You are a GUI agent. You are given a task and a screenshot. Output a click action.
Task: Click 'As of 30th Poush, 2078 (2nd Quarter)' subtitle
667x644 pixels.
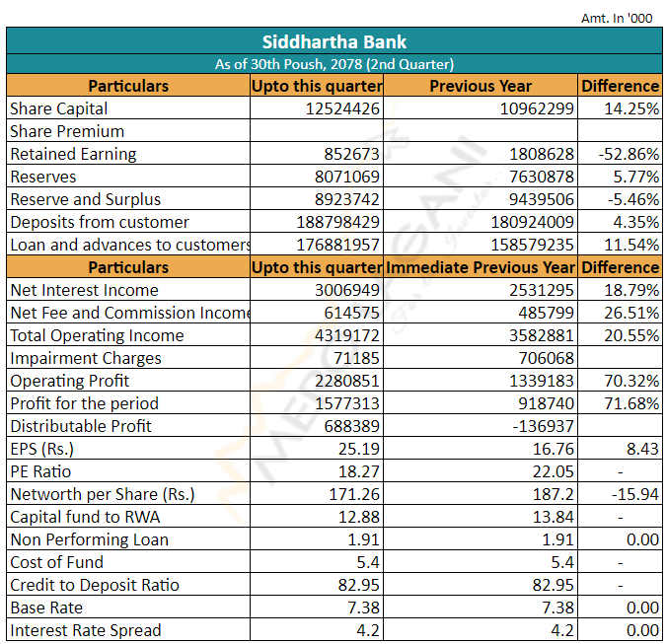pos(334,64)
